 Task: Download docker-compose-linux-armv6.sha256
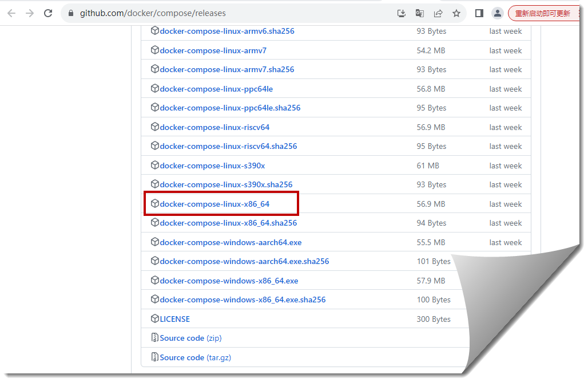[227, 31]
